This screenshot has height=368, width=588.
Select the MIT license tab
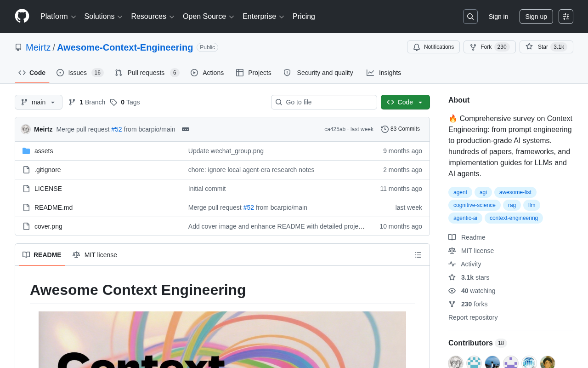point(95,255)
